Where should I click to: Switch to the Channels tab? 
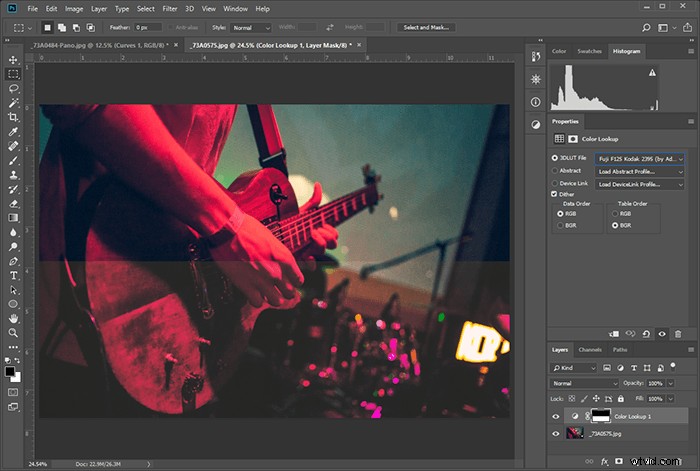(590, 350)
